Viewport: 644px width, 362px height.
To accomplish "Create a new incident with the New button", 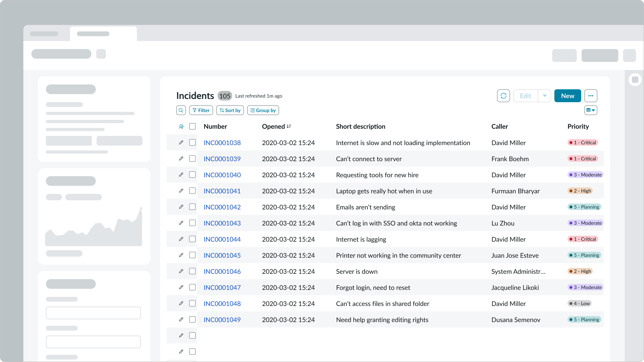I will (x=567, y=96).
